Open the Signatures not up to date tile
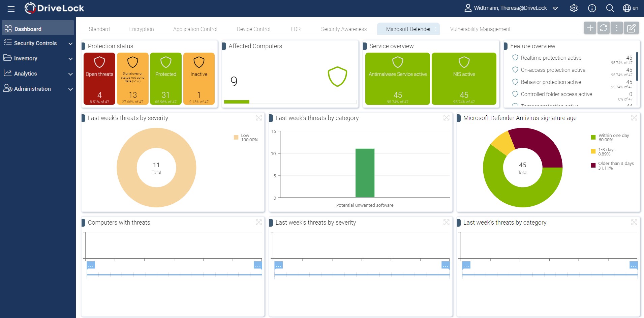 point(132,79)
